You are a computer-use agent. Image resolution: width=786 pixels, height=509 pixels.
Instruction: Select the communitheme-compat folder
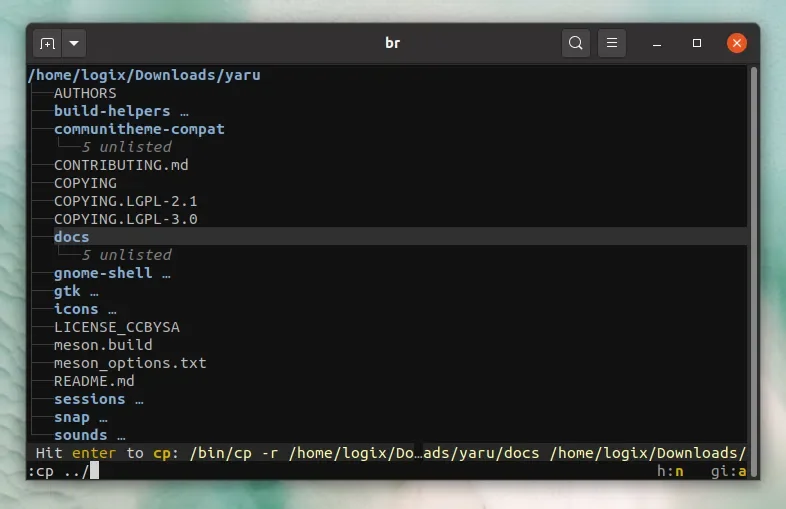(x=139, y=129)
